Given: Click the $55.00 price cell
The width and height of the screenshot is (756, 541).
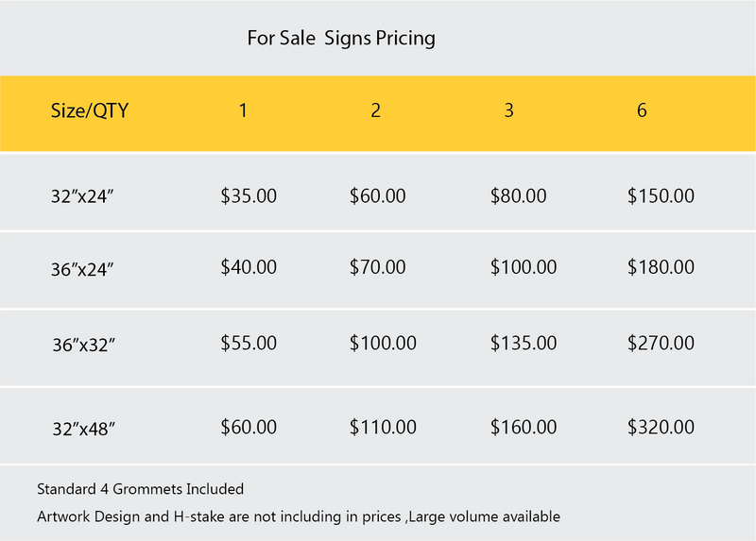Looking at the screenshot, I should (249, 343).
